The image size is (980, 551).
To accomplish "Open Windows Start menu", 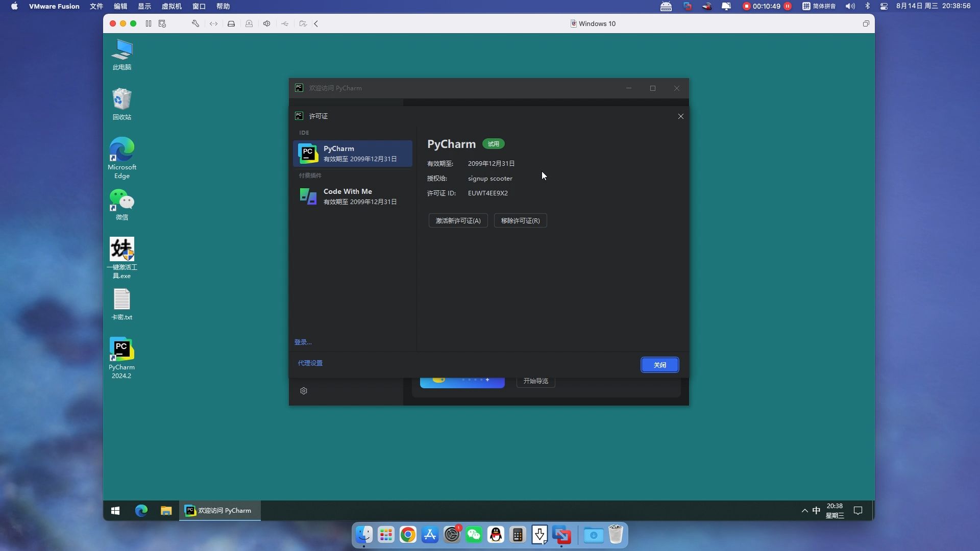I will coord(115,511).
